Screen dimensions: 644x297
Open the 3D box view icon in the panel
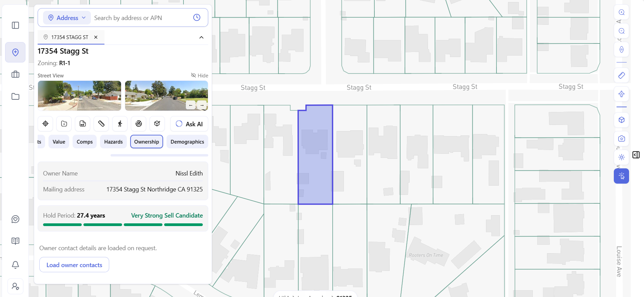(x=157, y=124)
